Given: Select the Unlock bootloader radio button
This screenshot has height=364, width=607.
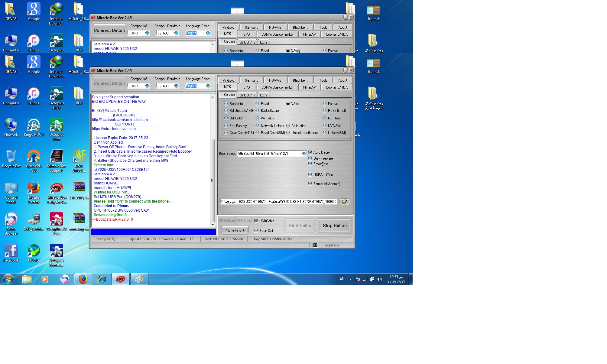Looking at the screenshot, I should click(x=302, y=133).
